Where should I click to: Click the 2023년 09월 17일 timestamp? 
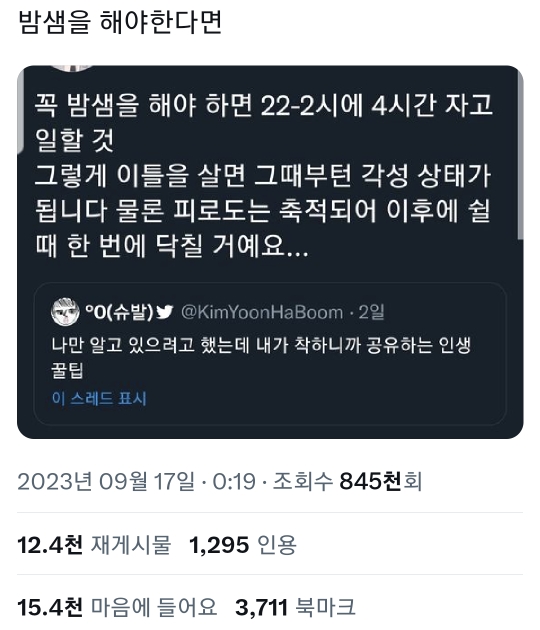coord(106,481)
